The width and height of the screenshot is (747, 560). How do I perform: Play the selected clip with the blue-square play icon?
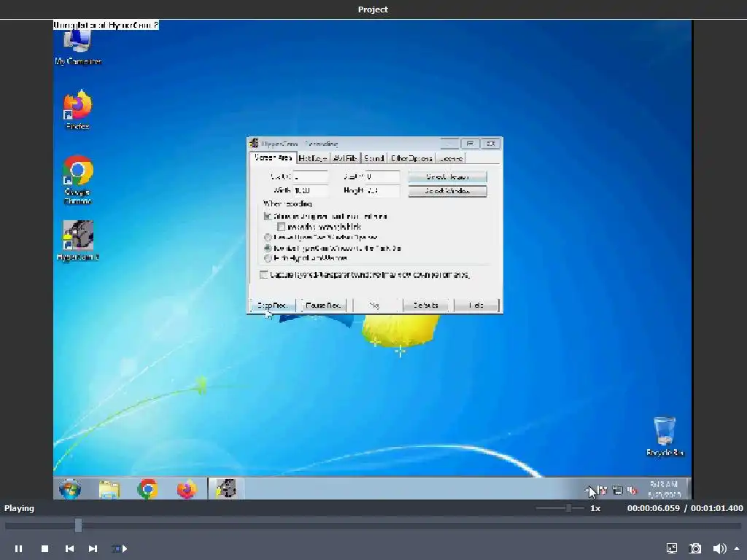tap(120, 548)
